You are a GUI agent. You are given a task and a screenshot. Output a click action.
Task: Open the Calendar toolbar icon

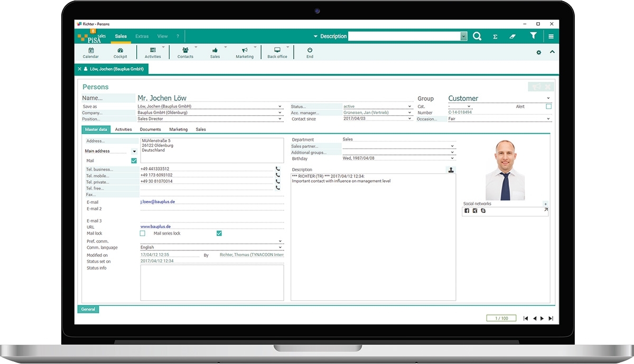pos(90,52)
